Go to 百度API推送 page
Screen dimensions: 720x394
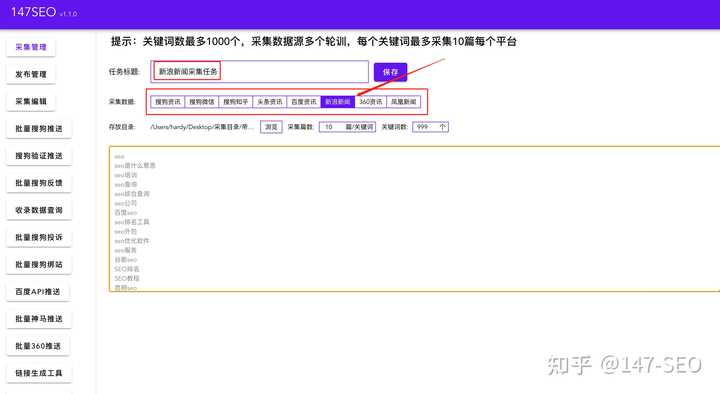(x=38, y=291)
